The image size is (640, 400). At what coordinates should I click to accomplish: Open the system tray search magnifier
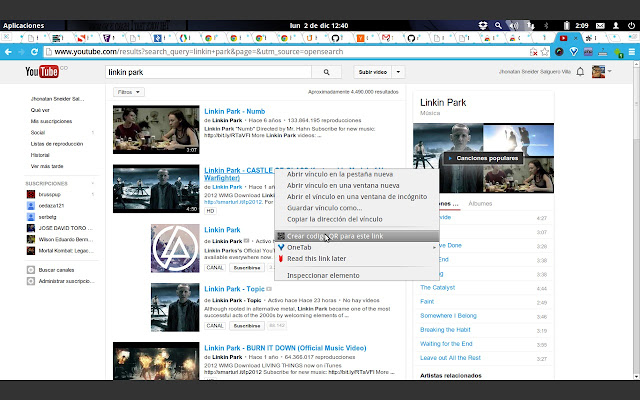click(498, 25)
